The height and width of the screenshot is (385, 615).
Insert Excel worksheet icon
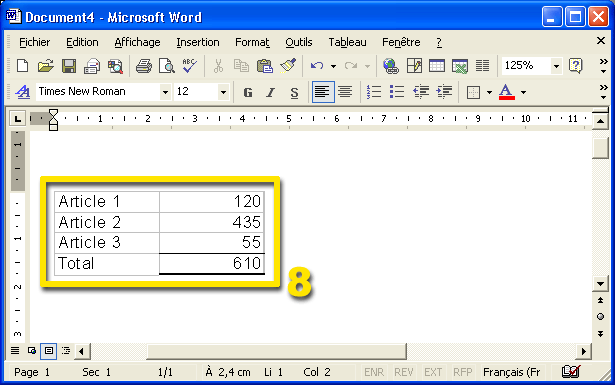460,66
